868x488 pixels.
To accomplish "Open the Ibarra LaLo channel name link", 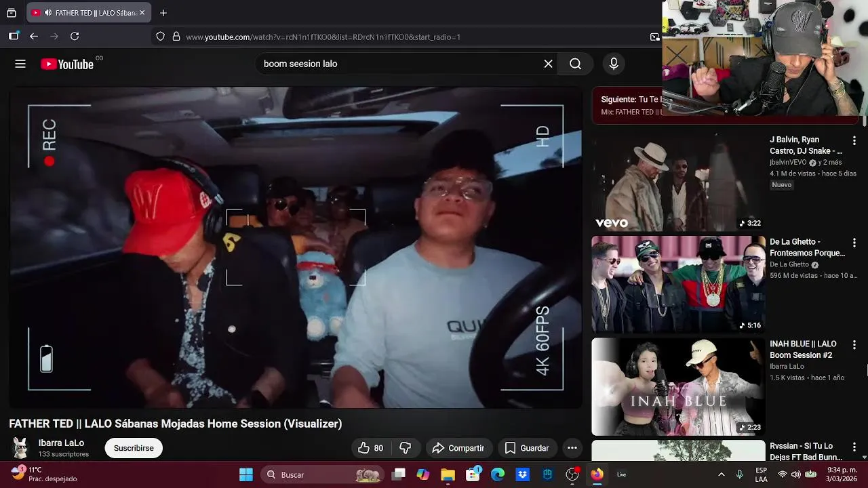I will point(61,443).
